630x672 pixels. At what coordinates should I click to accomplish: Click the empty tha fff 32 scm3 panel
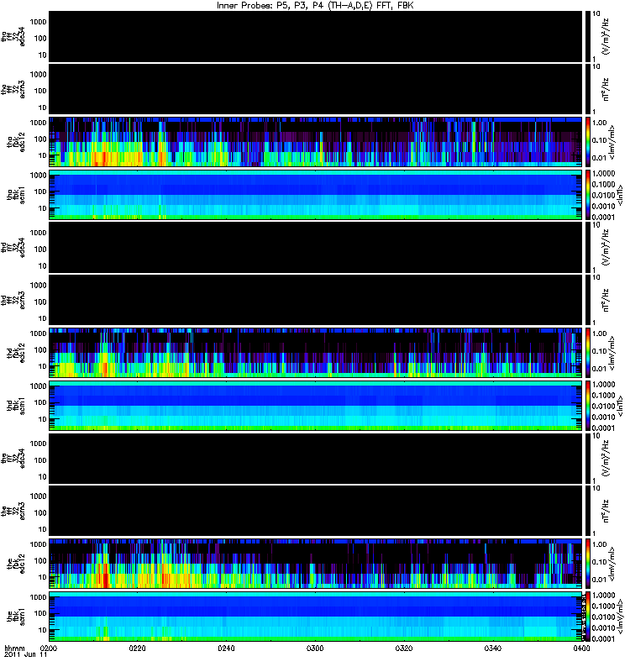(316, 89)
